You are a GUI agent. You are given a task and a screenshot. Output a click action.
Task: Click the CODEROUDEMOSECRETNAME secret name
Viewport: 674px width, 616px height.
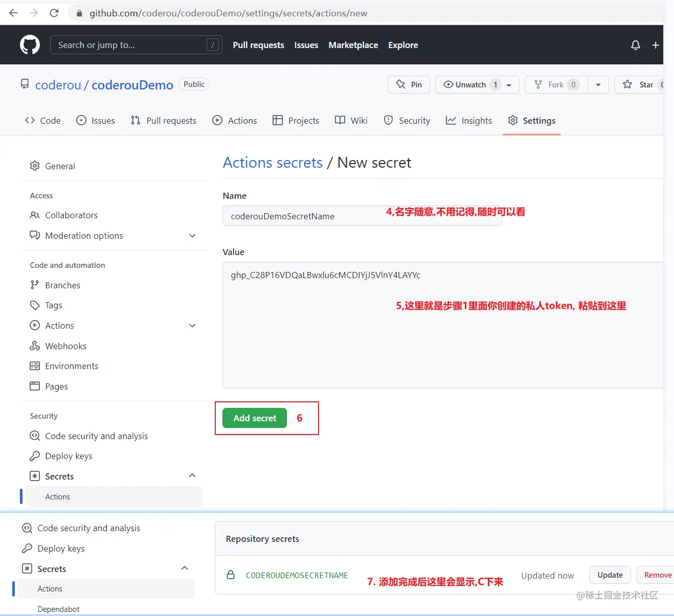(x=297, y=575)
